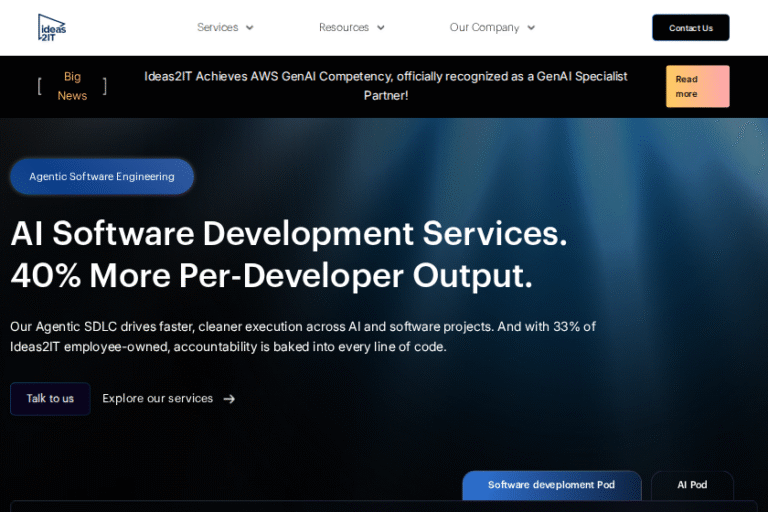768x512 pixels.
Task: Follow the Explore our services link
Action: coord(158,399)
